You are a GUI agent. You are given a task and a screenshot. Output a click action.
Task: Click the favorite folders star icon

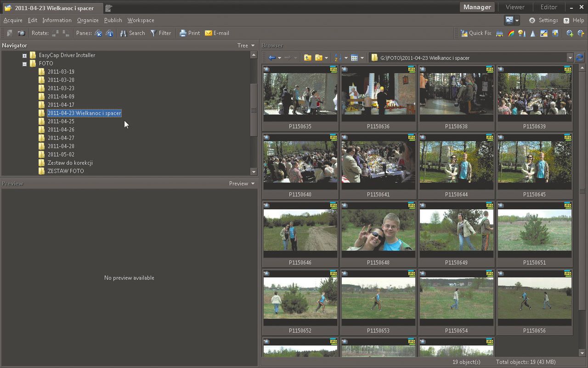click(x=318, y=57)
